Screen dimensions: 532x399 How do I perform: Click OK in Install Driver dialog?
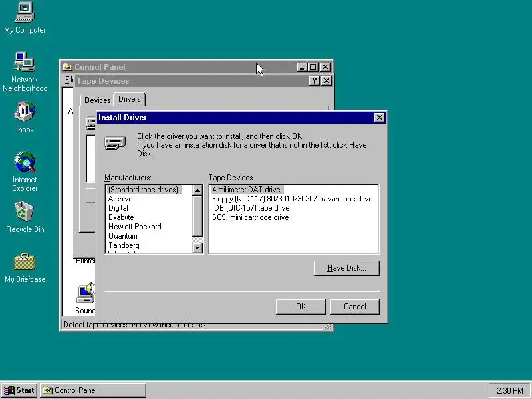coord(301,307)
